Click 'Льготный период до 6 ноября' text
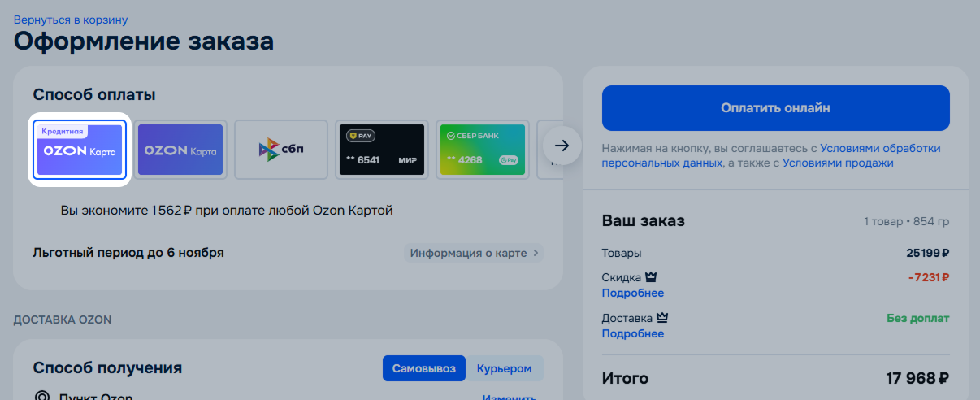Image resolution: width=980 pixels, height=400 pixels. click(128, 253)
